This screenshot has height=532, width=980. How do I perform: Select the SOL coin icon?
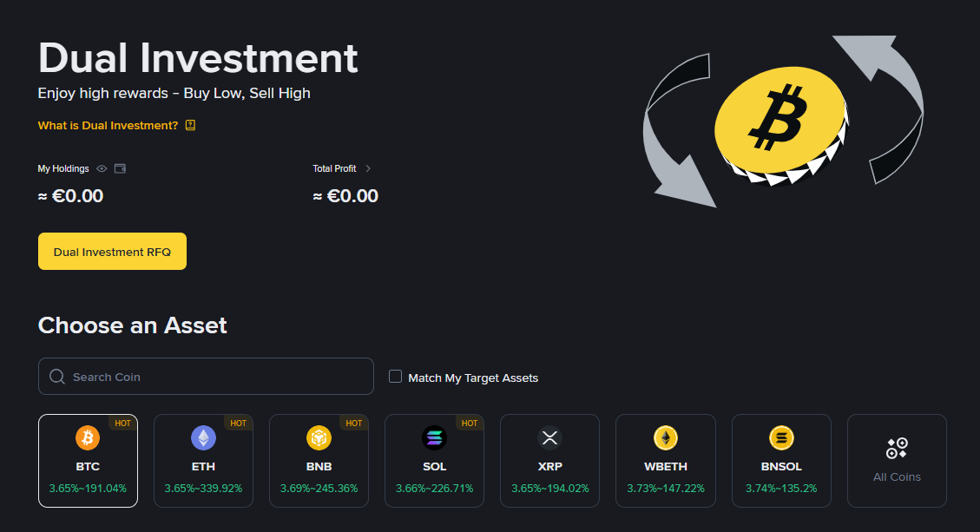[x=434, y=438]
